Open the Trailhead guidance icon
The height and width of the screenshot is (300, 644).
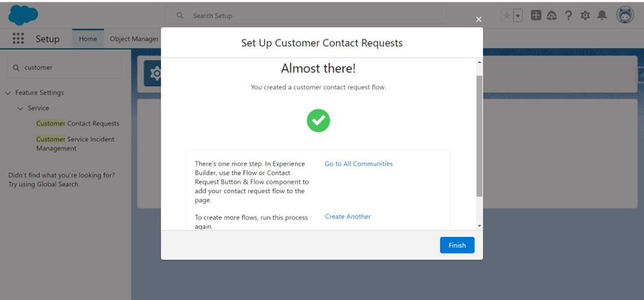coord(552,16)
